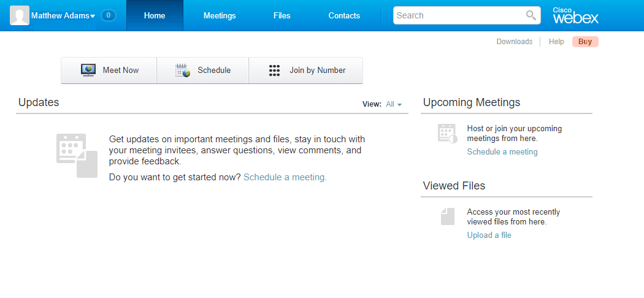This screenshot has height=298, width=644.
Task: Click the 'Do you want to get started now?' text
Action: 175,177
